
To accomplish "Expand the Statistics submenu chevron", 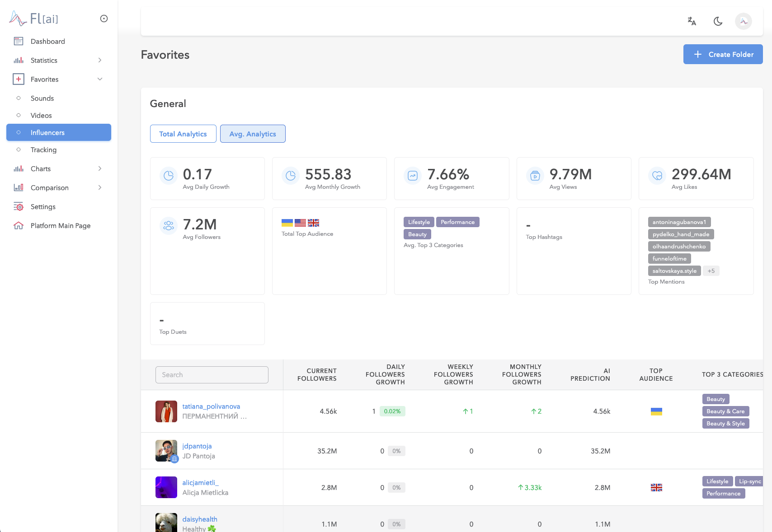I will tap(100, 61).
